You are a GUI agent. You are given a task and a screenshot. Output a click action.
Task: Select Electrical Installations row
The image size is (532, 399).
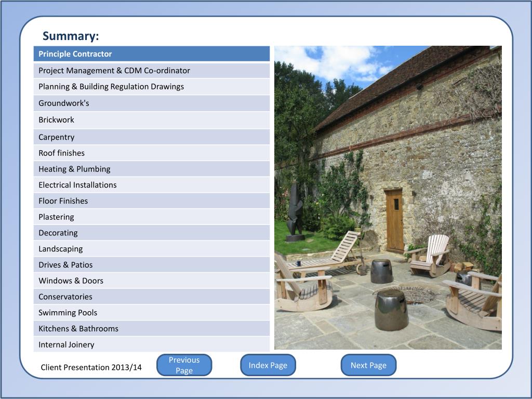coord(152,184)
